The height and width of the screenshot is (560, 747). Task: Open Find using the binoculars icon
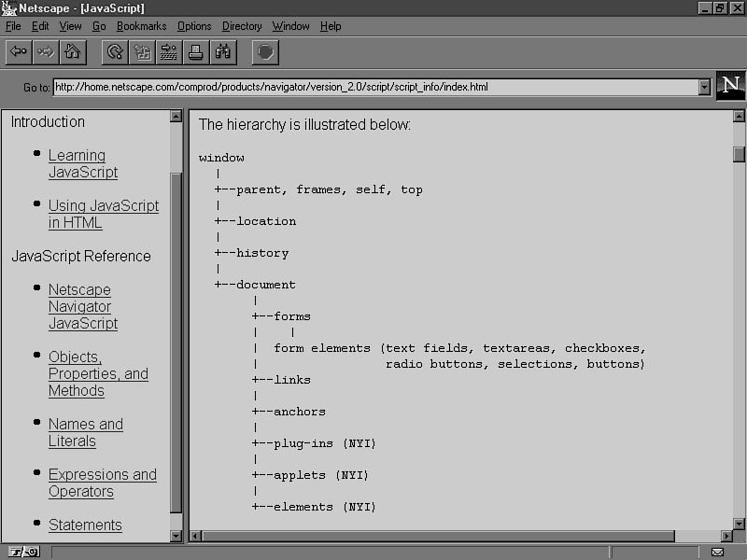[223, 51]
